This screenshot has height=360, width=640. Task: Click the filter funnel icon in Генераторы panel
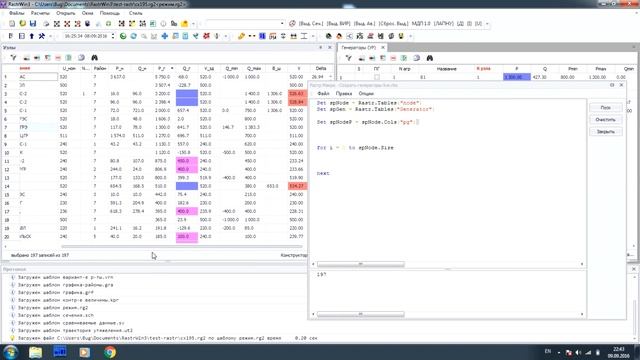pyautogui.click(x=349, y=58)
